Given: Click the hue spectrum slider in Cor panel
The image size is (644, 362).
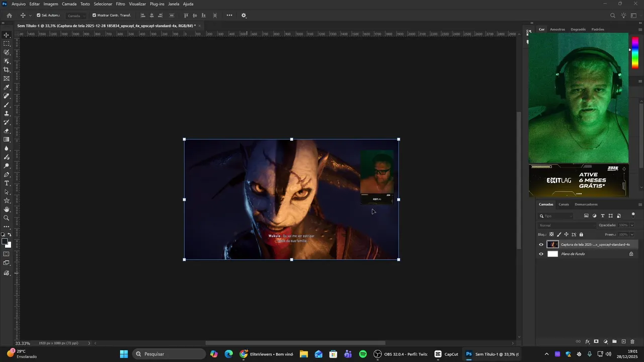Looking at the screenshot, I should pyautogui.click(x=635, y=54).
